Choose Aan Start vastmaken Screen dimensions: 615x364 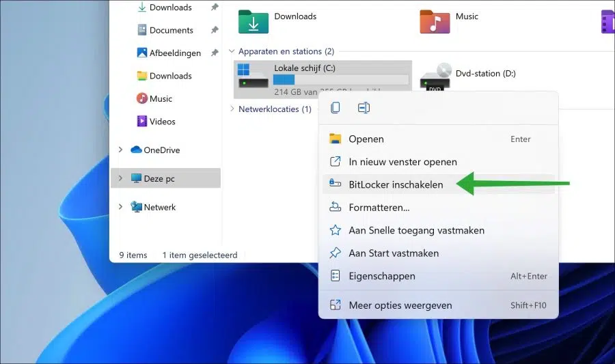click(x=439, y=253)
